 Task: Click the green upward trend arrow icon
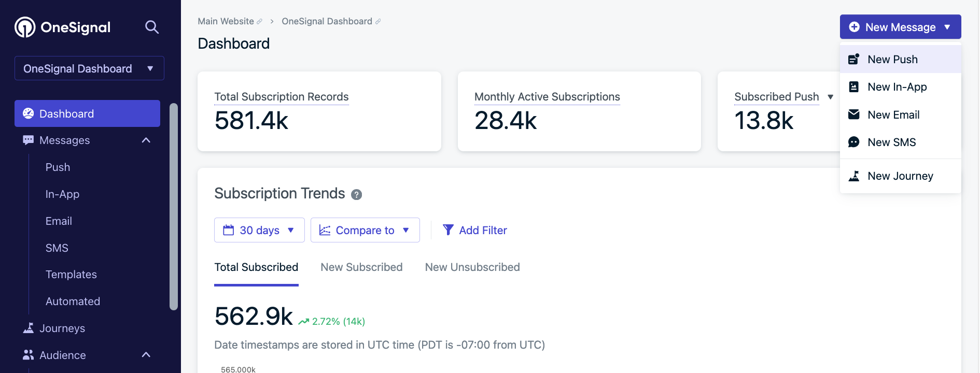(304, 322)
